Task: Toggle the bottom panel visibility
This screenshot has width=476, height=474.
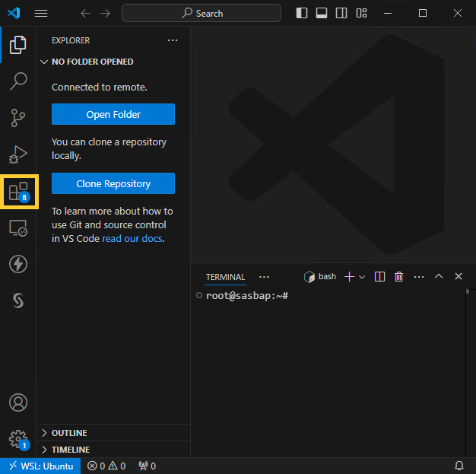Action: click(x=322, y=13)
